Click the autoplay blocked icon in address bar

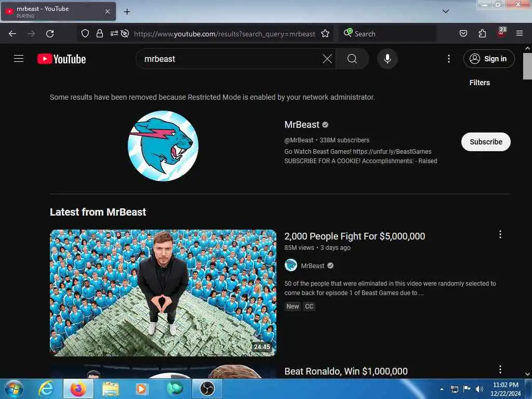pos(125,33)
